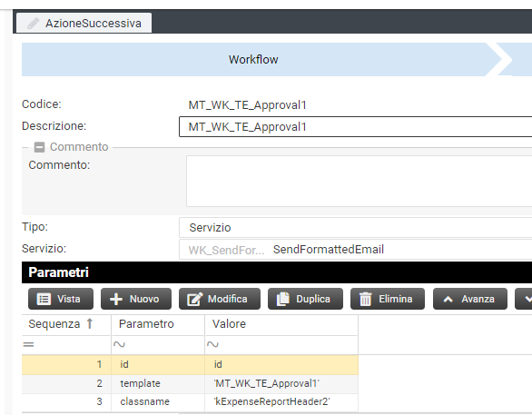
Task: Add a new parameter with Nuovo
Action: click(136, 299)
